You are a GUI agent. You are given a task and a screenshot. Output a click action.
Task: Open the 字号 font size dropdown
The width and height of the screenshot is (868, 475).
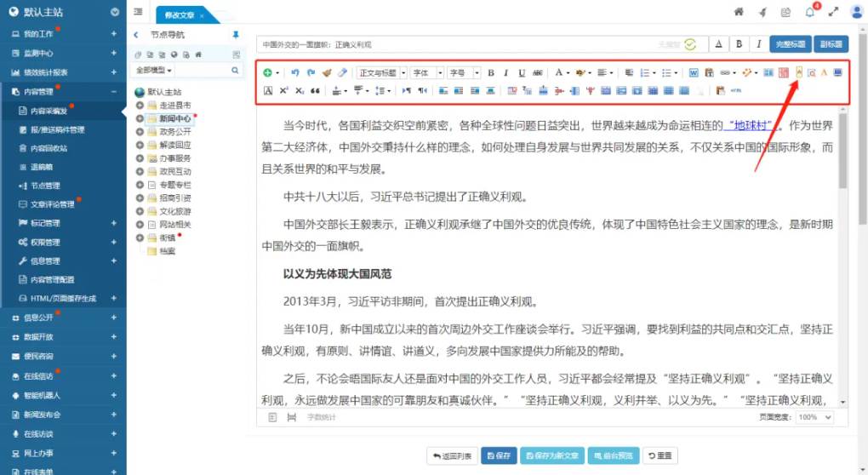tap(464, 73)
